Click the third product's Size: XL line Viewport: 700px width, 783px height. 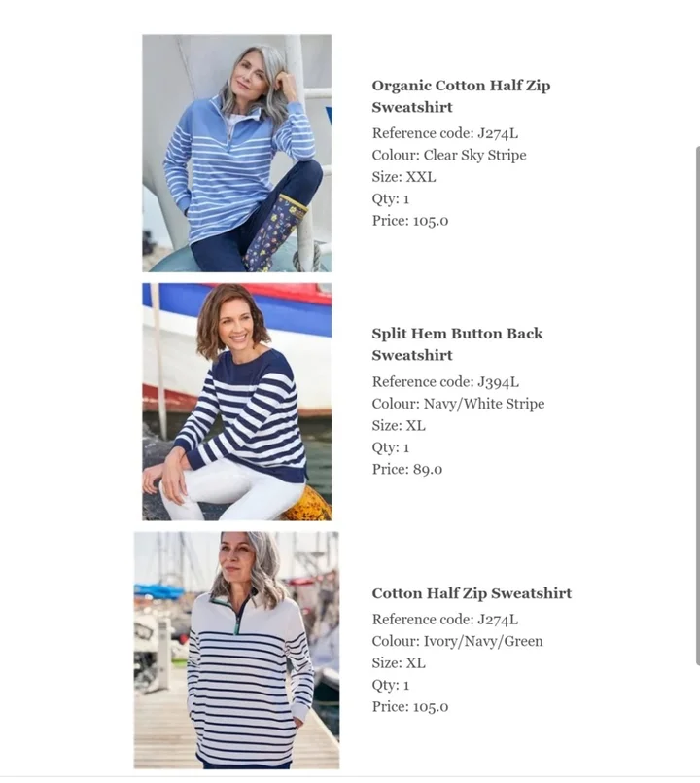click(x=399, y=663)
